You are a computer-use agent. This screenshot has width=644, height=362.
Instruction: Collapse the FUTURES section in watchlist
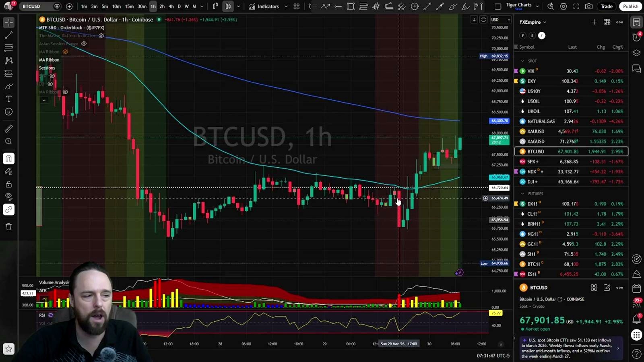[x=523, y=194]
